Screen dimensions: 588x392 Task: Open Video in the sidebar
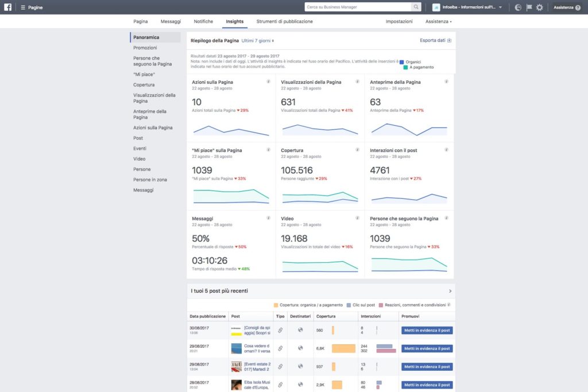(x=139, y=159)
